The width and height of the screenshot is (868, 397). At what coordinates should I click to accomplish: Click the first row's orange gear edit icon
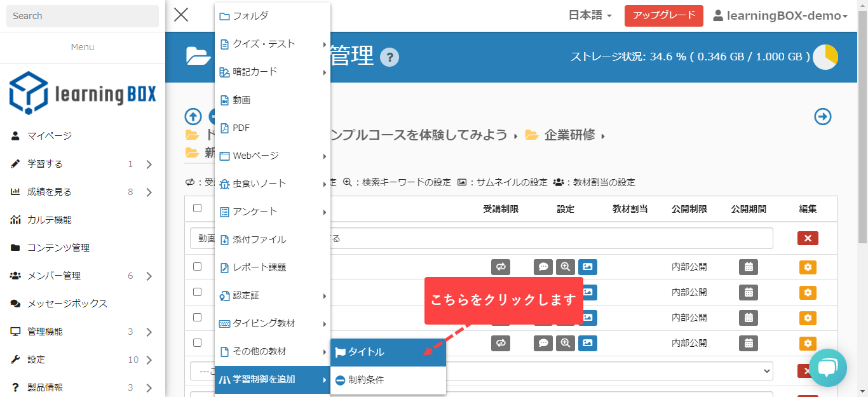tap(808, 267)
